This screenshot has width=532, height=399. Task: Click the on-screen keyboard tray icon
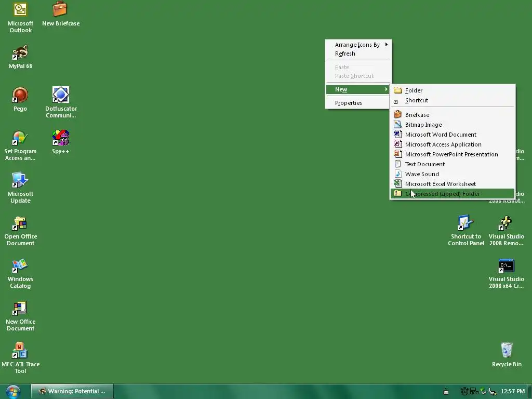(x=446, y=392)
